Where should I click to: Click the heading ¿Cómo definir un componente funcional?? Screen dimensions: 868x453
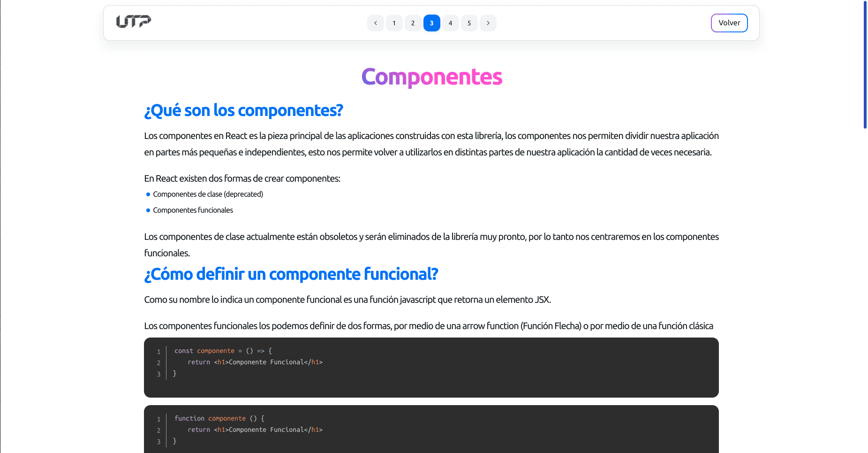pos(291,274)
